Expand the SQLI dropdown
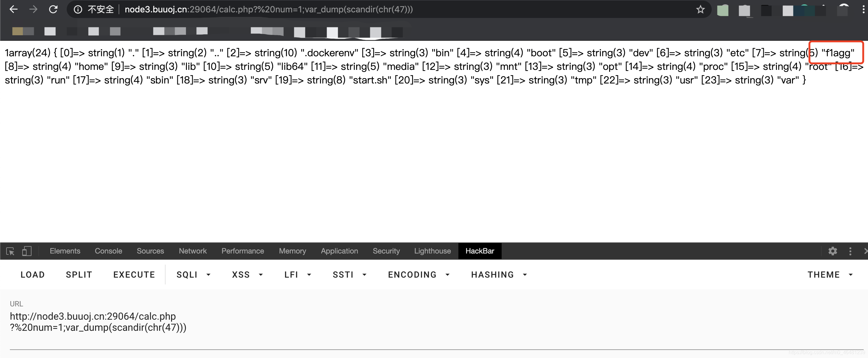Viewport: 868px width, 358px height. [x=193, y=275]
